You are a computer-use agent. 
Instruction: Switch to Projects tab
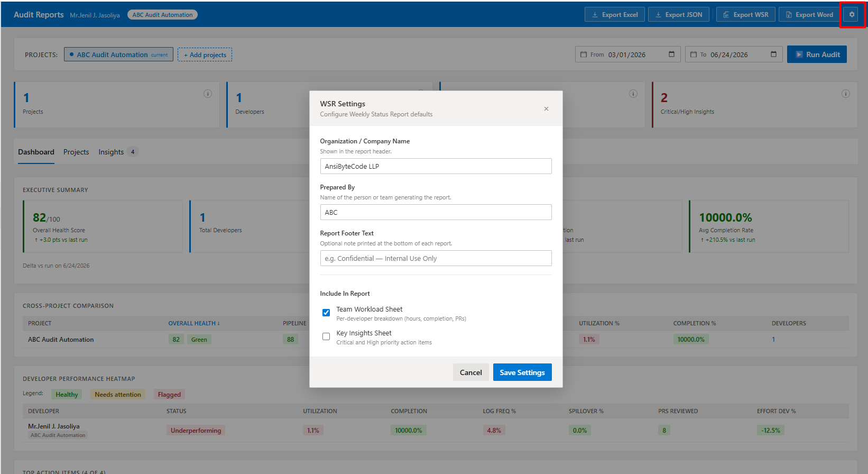click(x=76, y=152)
